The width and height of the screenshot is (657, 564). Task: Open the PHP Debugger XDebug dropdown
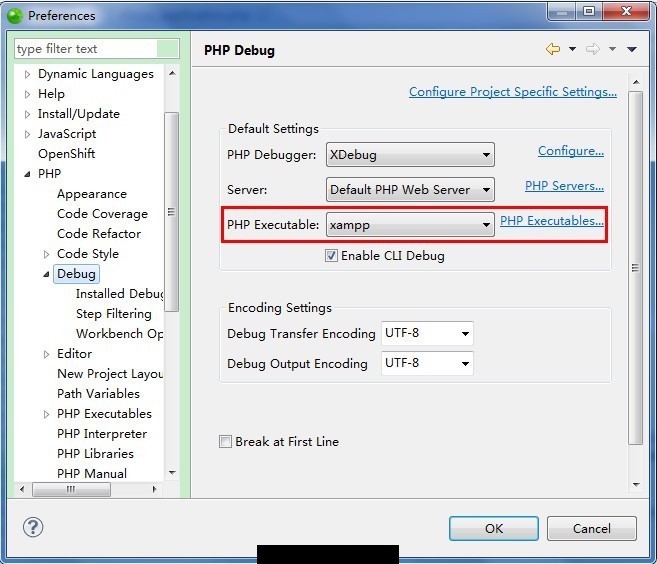(x=410, y=155)
